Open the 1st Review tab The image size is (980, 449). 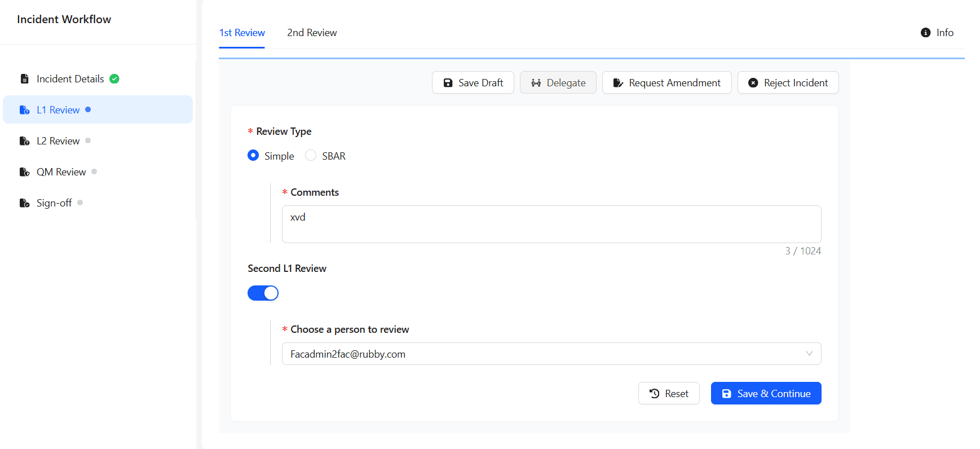pyautogui.click(x=242, y=33)
